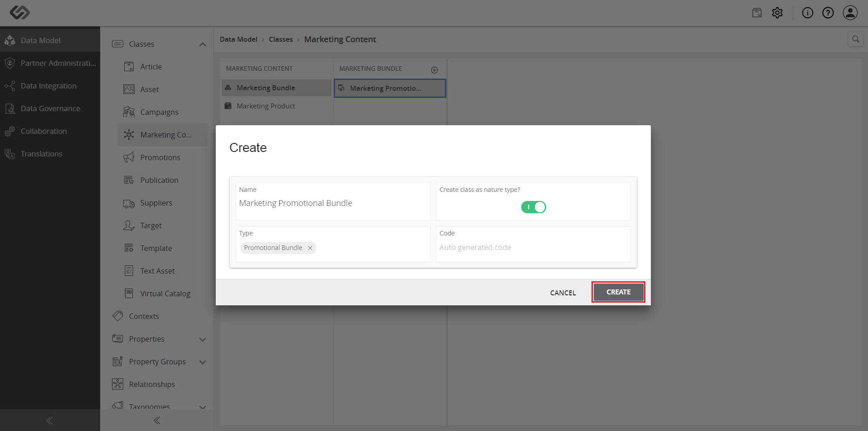The height and width of the screenshot is (431, 868).
Task: Click the search magnifier icon
Action: click(x=856, y=39)
